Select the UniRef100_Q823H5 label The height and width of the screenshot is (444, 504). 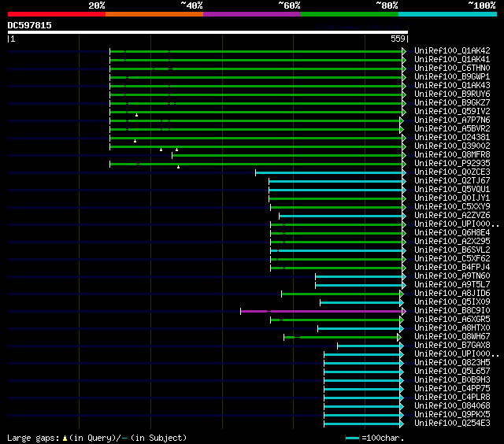click(452, 363)
